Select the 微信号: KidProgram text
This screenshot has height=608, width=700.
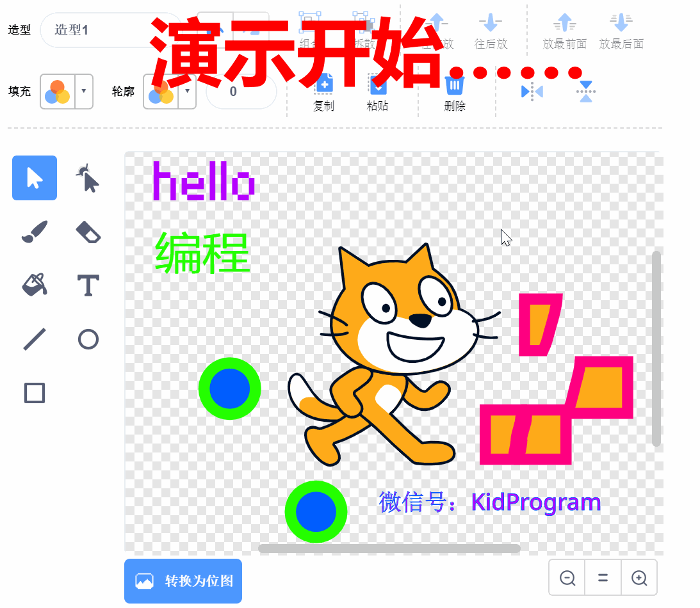[489, 502]
